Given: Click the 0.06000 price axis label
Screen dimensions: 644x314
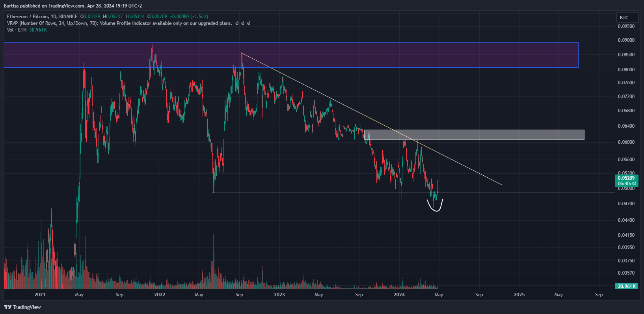Looking at the screenshot, I should coord(626,142).
